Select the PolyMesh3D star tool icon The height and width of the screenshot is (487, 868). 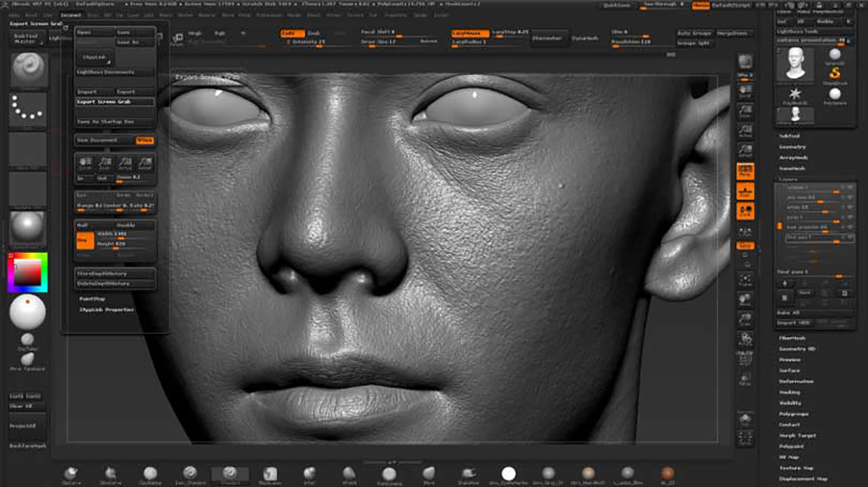[795, 95]
